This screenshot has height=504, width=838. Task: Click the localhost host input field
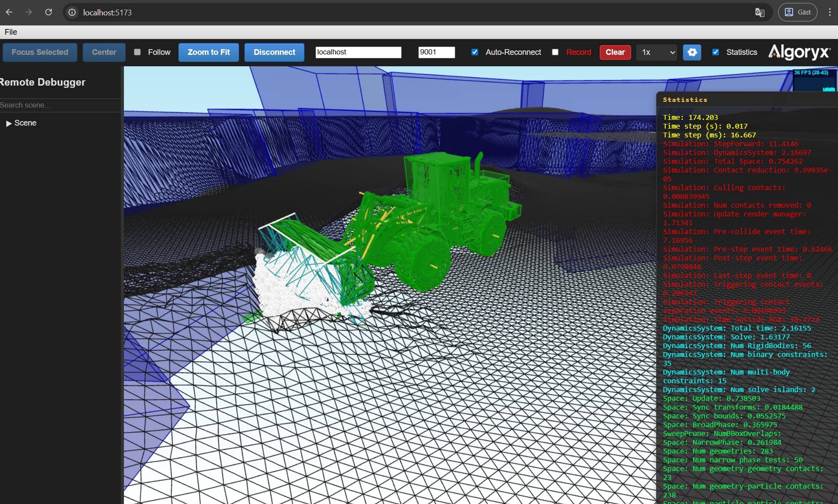pos(358,52)
